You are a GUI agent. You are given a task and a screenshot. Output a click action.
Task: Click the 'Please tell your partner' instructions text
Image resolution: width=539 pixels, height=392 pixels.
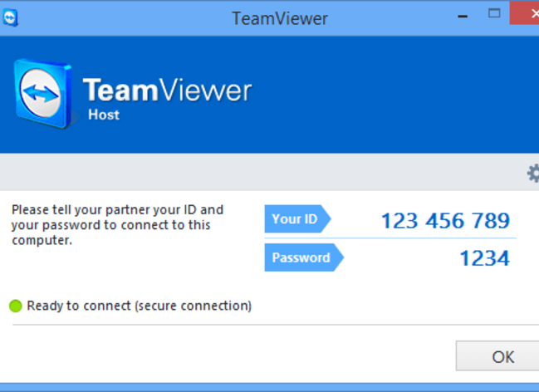click(118, 225)
